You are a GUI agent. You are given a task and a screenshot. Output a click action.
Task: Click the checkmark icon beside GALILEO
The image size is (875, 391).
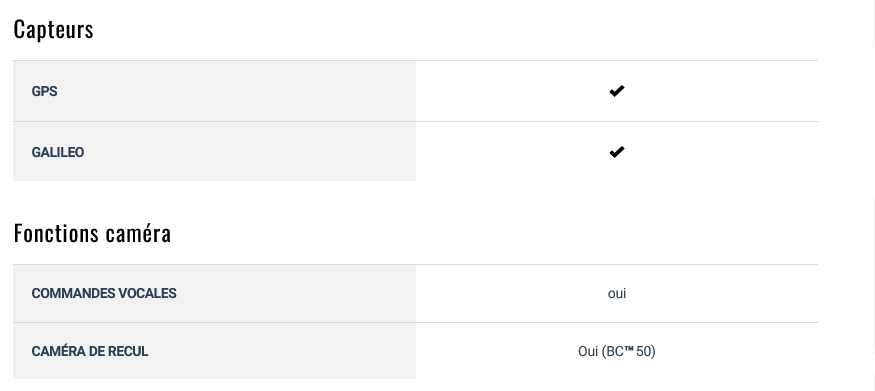(x=617, y=152)
